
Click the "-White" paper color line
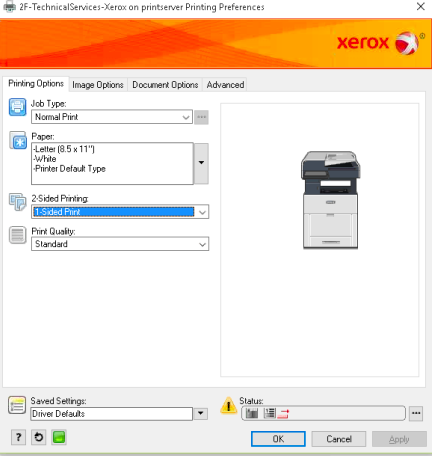click(45, 159)
